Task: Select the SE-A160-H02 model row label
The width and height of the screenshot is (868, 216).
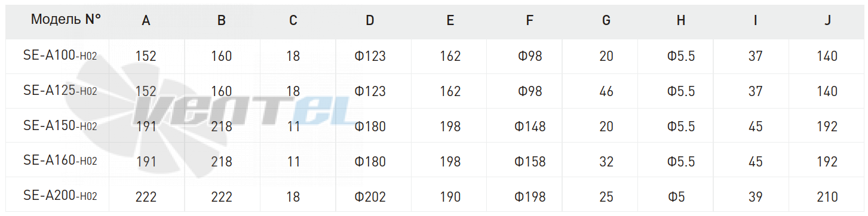Action: [x=60, y=161]
